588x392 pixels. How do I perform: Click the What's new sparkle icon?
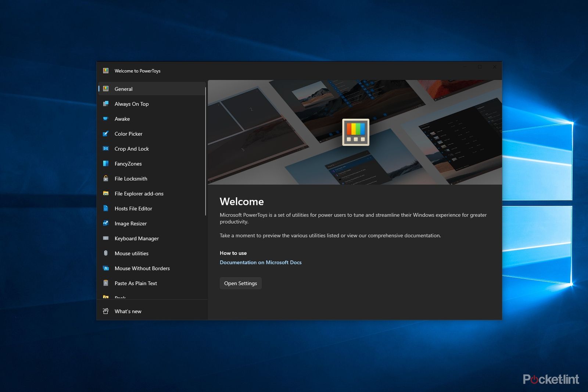[106, 311]
